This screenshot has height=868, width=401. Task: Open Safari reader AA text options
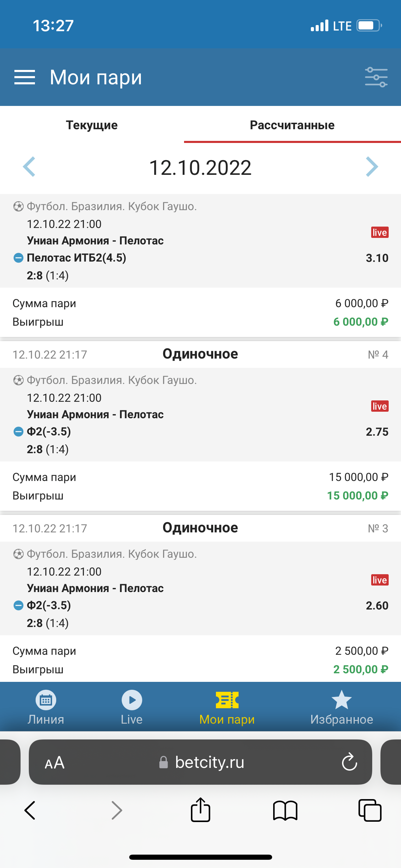[55, 763]
